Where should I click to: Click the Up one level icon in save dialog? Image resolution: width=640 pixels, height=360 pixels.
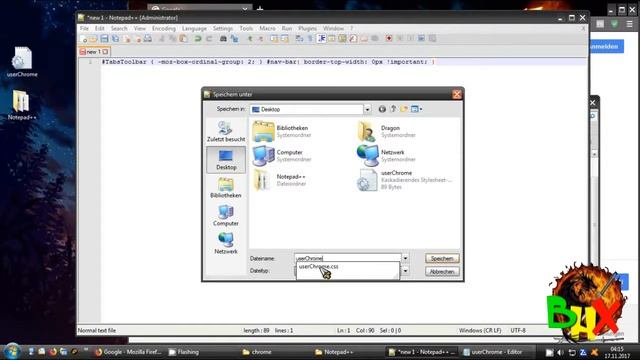[x=393, y=109]
